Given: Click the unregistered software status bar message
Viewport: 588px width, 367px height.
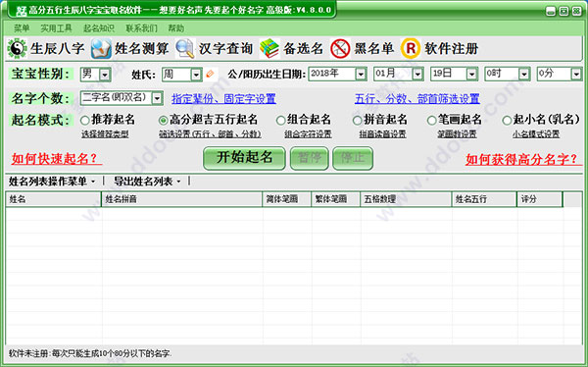Looking at the screenshot, I should (x=90, y=354).
